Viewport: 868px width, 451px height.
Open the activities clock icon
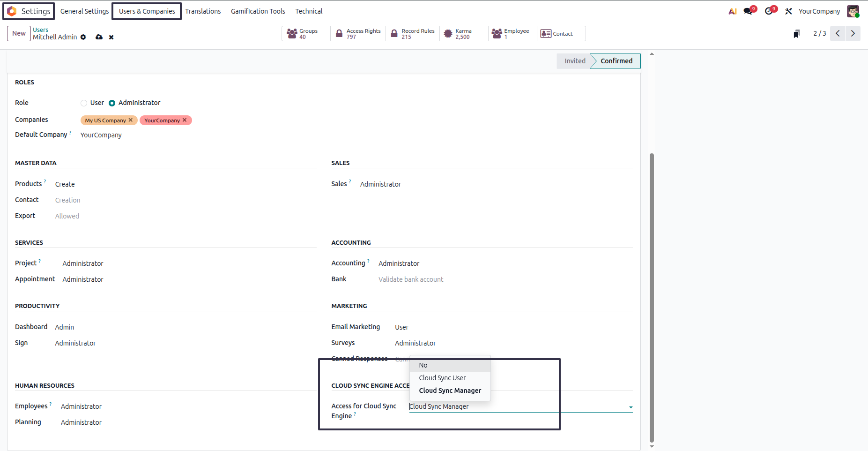coord(769,11)
